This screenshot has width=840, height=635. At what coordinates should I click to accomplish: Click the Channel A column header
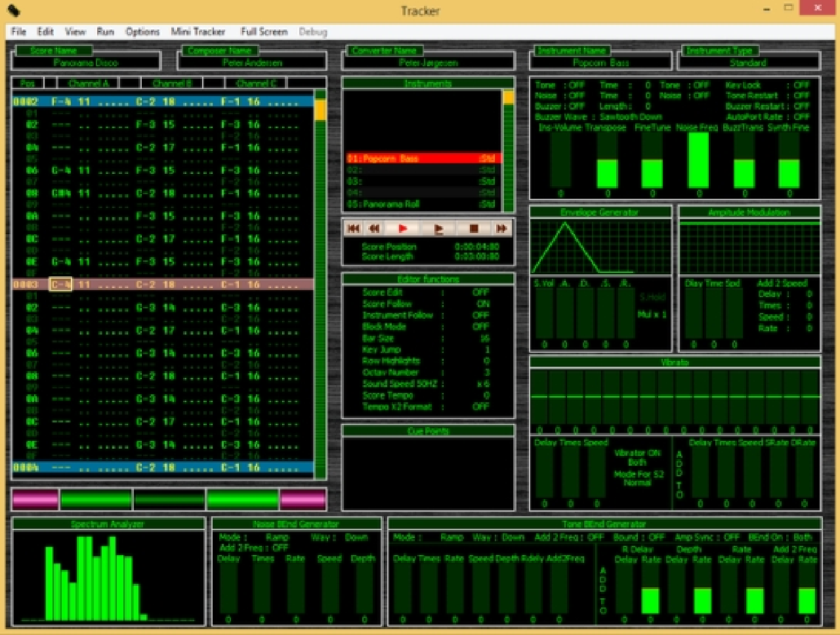[89, 83]
